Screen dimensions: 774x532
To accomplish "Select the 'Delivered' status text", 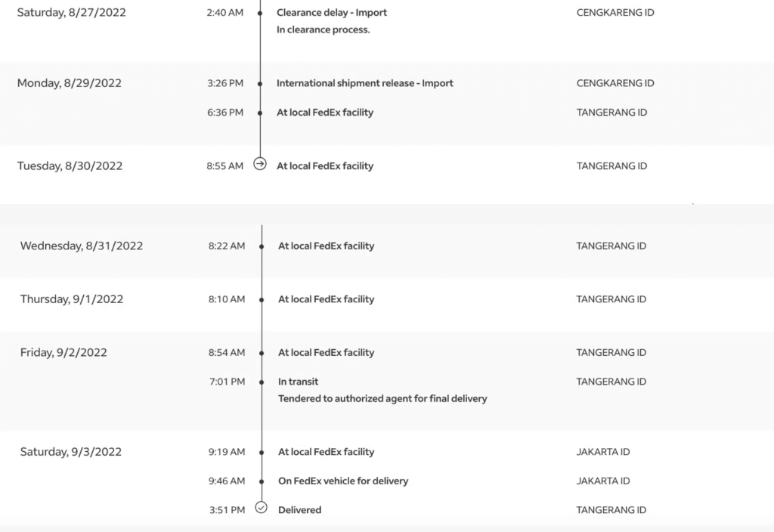I will tap(299, 510).
